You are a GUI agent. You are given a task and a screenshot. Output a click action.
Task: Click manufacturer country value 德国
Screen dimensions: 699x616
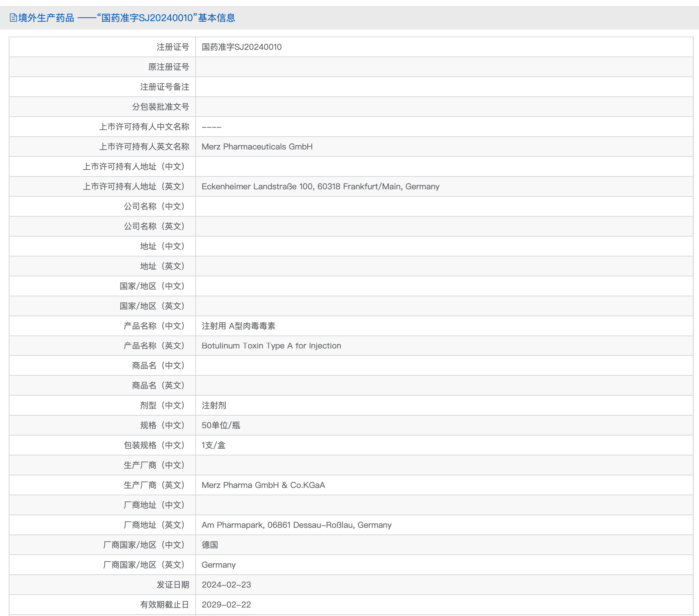tap(210, 545)
